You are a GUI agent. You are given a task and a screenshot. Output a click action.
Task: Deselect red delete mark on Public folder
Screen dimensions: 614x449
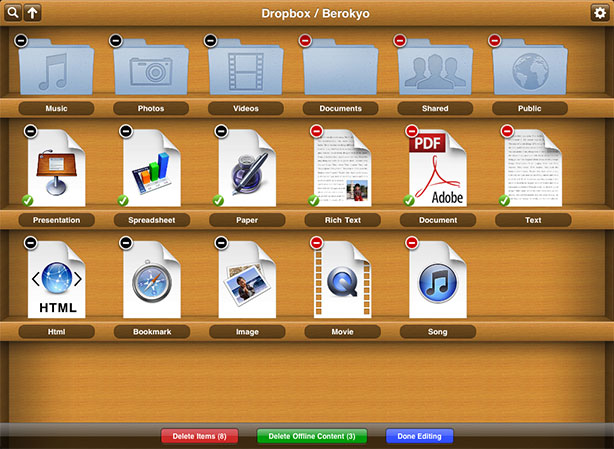[x=495, y=40]
